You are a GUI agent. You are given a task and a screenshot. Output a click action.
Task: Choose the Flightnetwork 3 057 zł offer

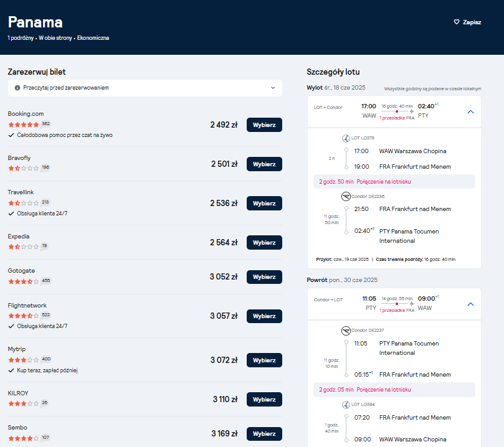264,316
